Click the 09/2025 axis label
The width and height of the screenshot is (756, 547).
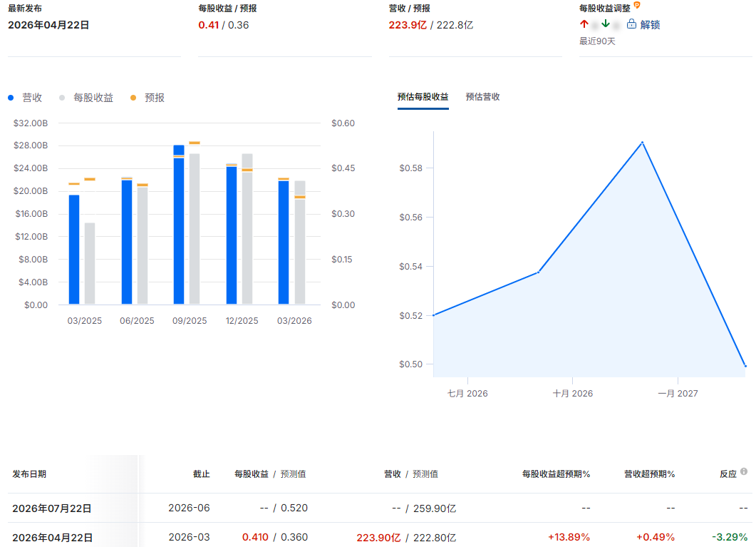(190, 321)
